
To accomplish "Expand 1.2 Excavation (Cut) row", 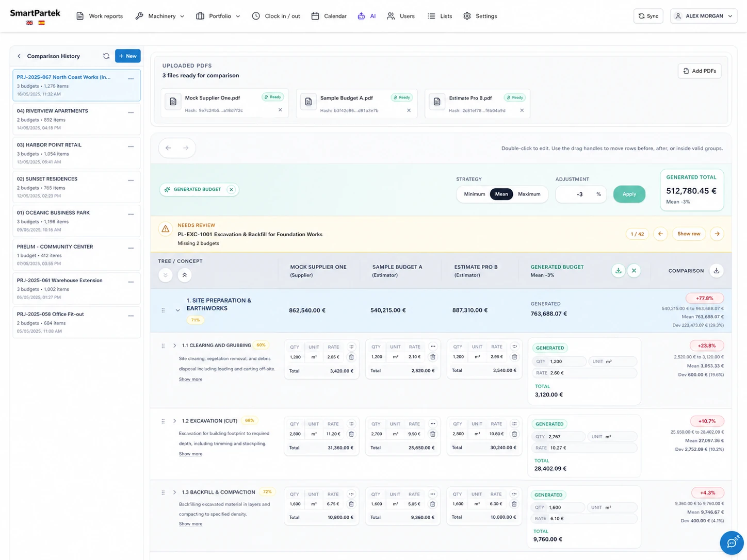I will (174, 421).
